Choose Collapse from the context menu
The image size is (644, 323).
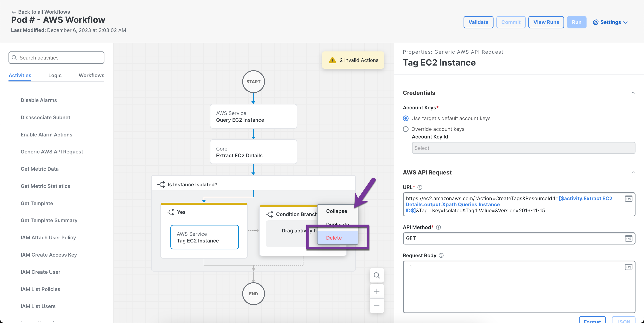tap(337, 211)
